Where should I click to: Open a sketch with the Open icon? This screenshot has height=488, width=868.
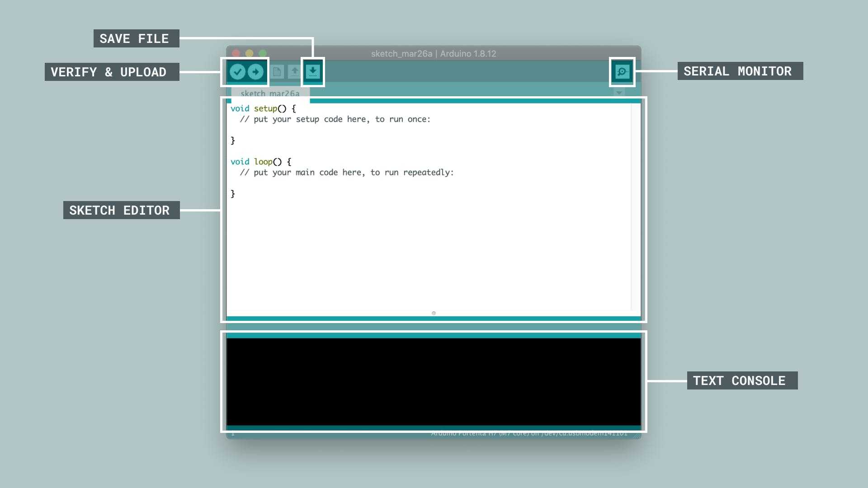[295, 72]
